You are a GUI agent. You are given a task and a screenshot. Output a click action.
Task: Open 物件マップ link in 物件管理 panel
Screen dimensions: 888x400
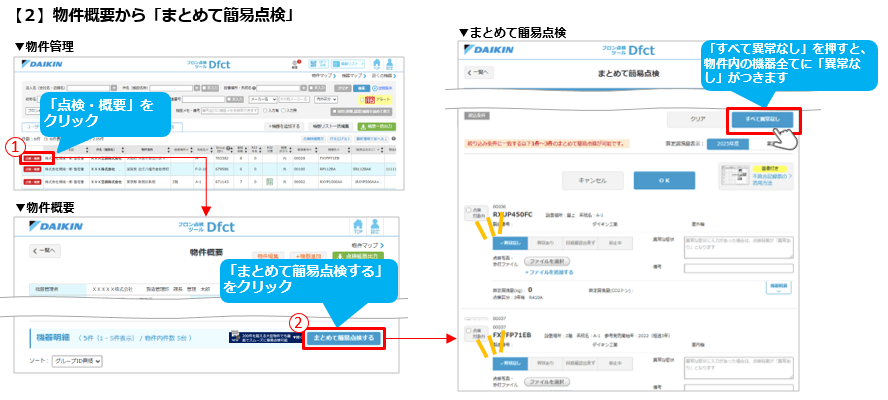pyautogui.click(x=323, y=76)
